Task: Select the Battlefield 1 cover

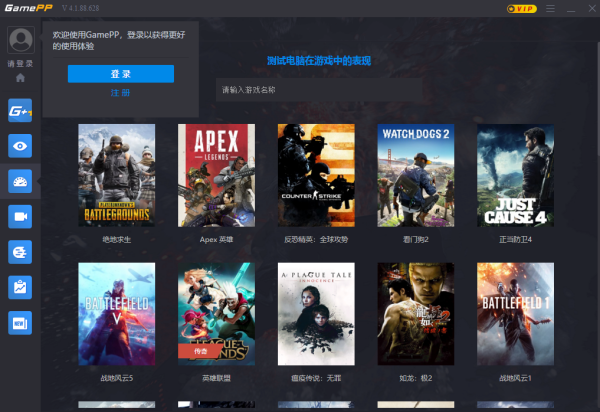Action: [x=515, y=314]
